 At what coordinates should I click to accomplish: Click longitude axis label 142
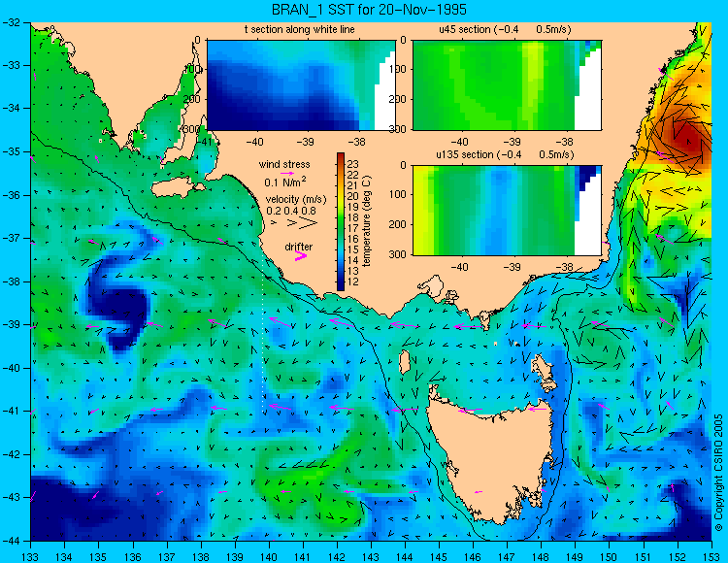point(337,557)
